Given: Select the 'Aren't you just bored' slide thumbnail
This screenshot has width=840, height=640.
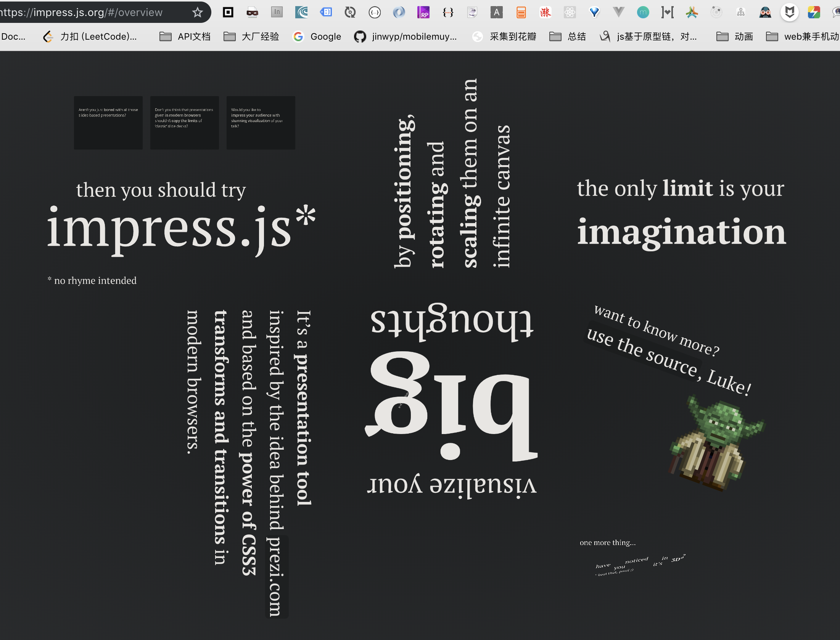Looking at the screenshot, I should pyautogui.click(x=108, y=122).
